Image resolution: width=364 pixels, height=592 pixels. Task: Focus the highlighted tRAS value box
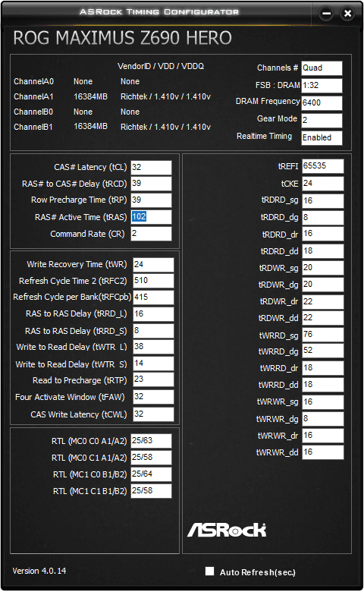[x=151, y=217]
